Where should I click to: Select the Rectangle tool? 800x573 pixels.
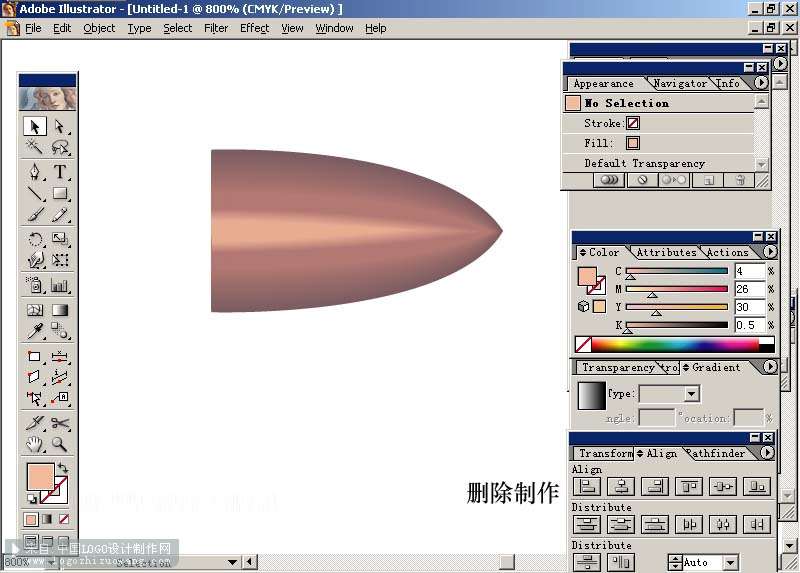[x=60, y=193]
